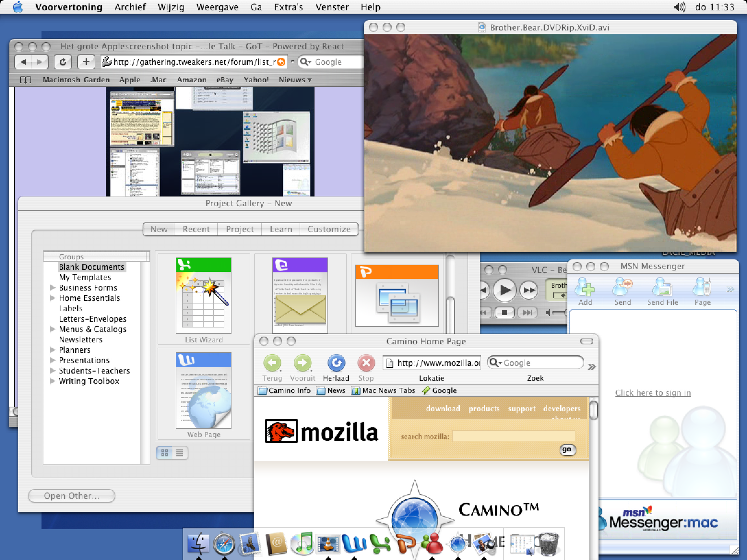Image resolution: width=747 pixels, height=560 pixels.
Task: Open Safari bookmarks book icon
Action: (26, 80)
